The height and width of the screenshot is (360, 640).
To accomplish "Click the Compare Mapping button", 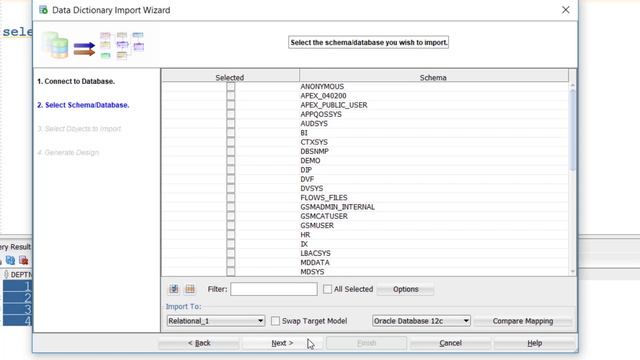I will [523, 321].
